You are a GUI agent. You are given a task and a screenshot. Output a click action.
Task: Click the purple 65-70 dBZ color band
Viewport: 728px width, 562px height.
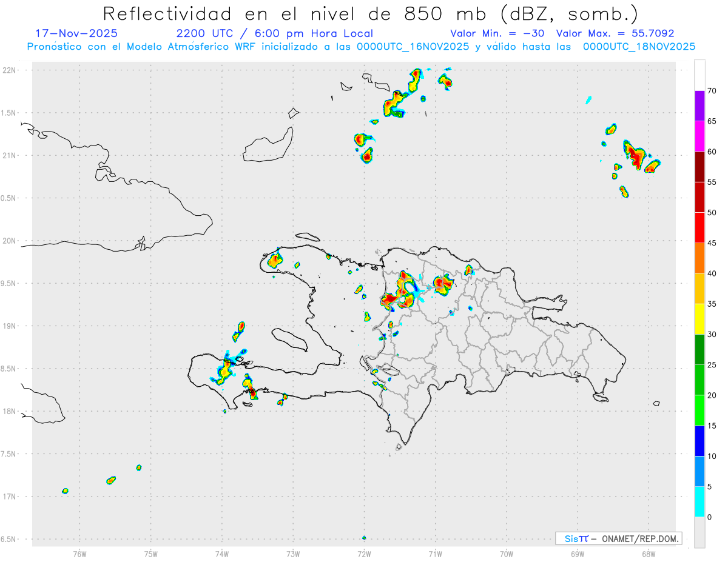(699, 106)
